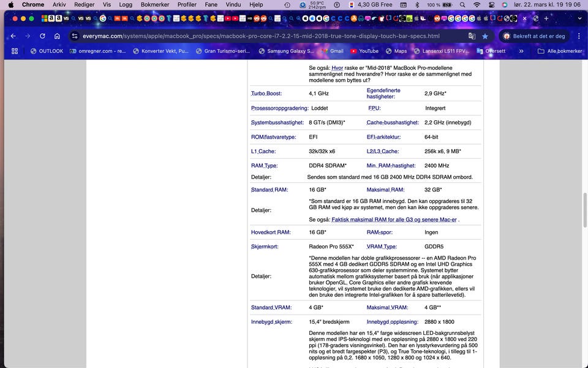Select the 'Radeon Pro 555X*' value text

(331, 247)
